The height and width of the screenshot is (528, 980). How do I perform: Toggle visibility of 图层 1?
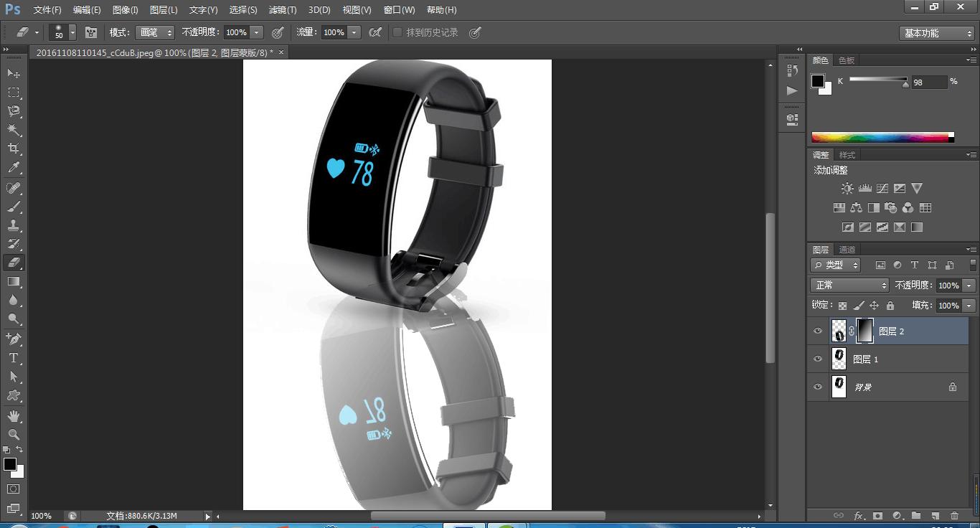[818, 359]
